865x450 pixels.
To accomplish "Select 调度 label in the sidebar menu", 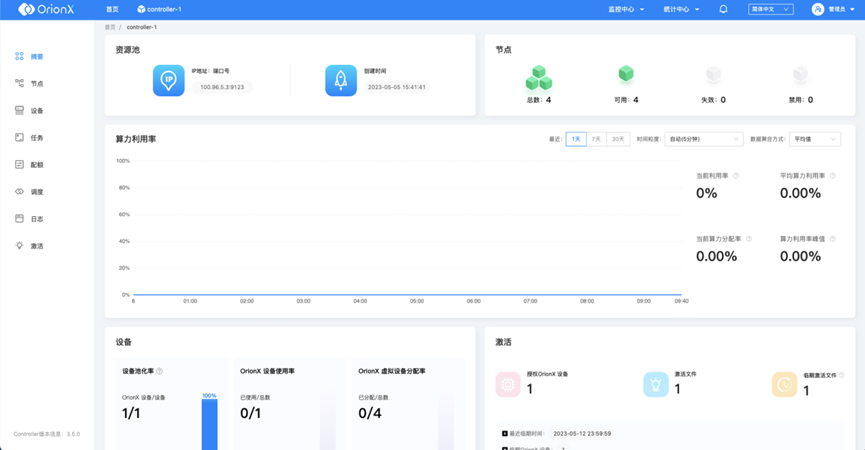I will tap(37, 192).
